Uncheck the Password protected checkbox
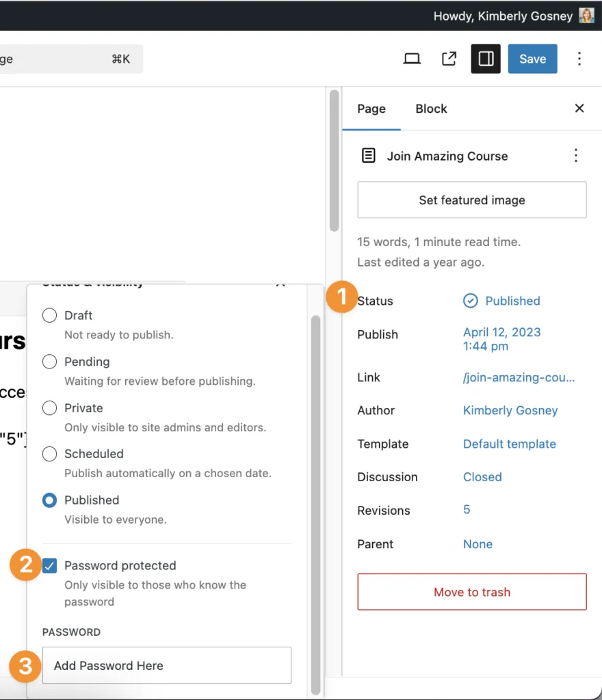Viewport: 602px width, 700px height. coord(49,565)
